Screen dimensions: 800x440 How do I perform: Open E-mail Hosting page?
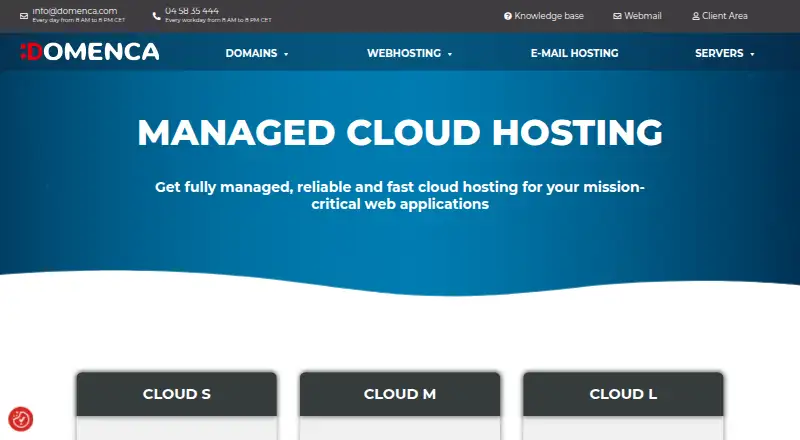[574, 53]
